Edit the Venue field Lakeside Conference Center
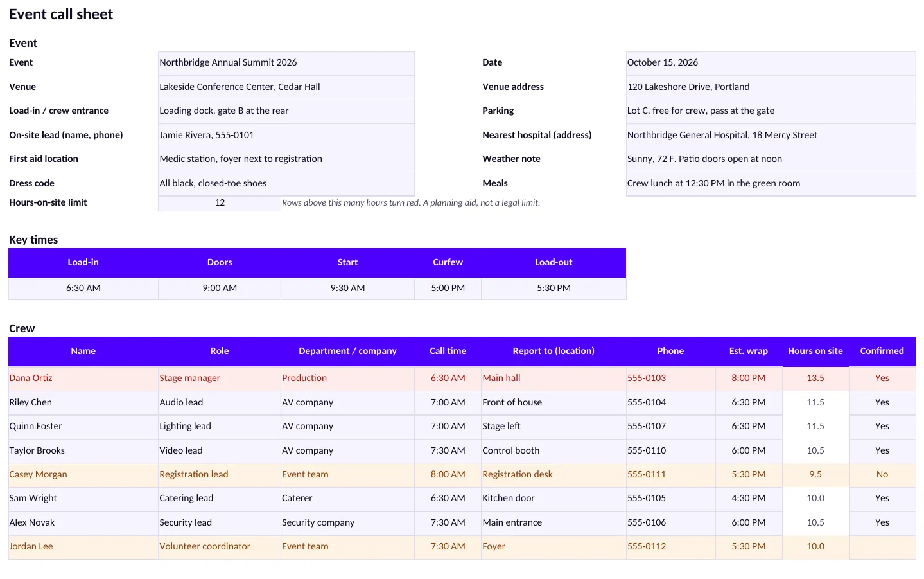The height and width of the screenshot is (579, 924). 286,87
